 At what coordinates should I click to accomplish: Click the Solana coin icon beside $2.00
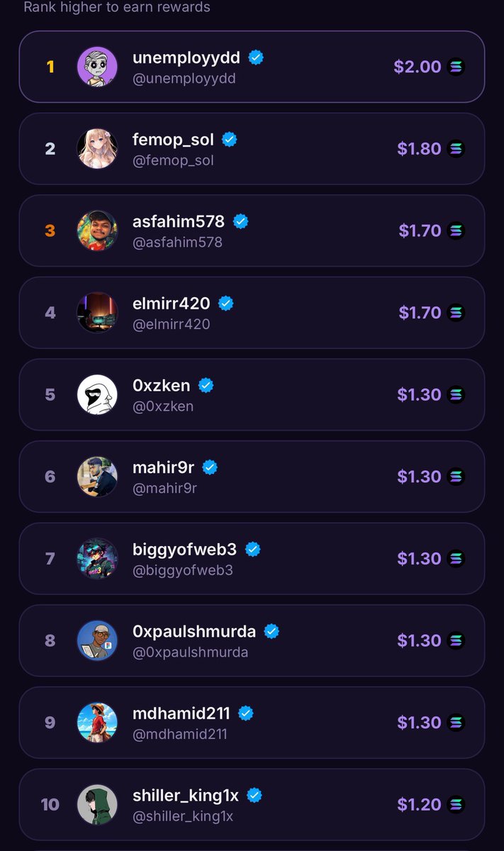point(456,67)
